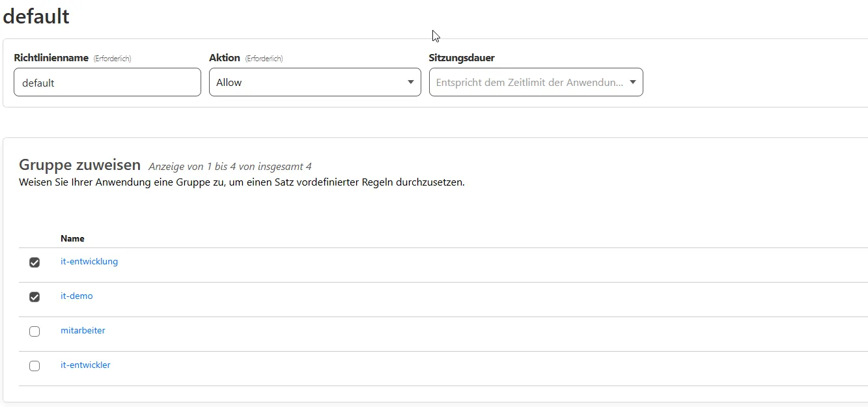The image size is (868, 407).
Task: Click the Gruppe zuweisen section heading
Action: (x=79, y=165)
